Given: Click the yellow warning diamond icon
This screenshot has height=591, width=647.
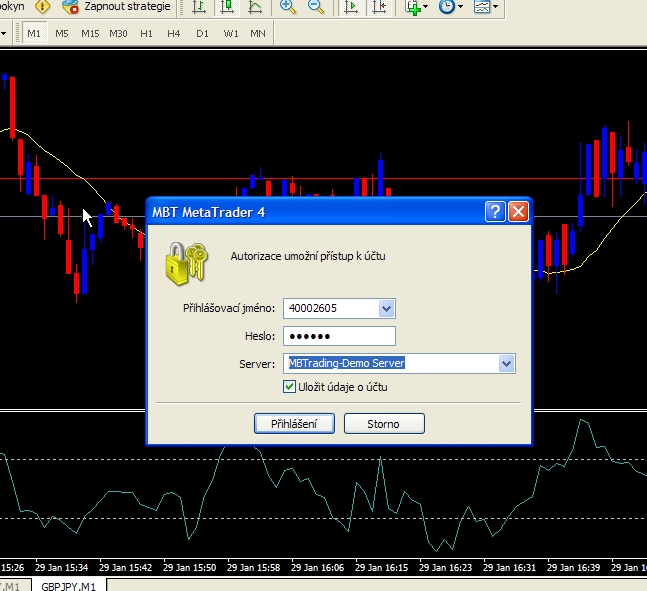Looking at the screenshot, I should [x=42, y=6].
